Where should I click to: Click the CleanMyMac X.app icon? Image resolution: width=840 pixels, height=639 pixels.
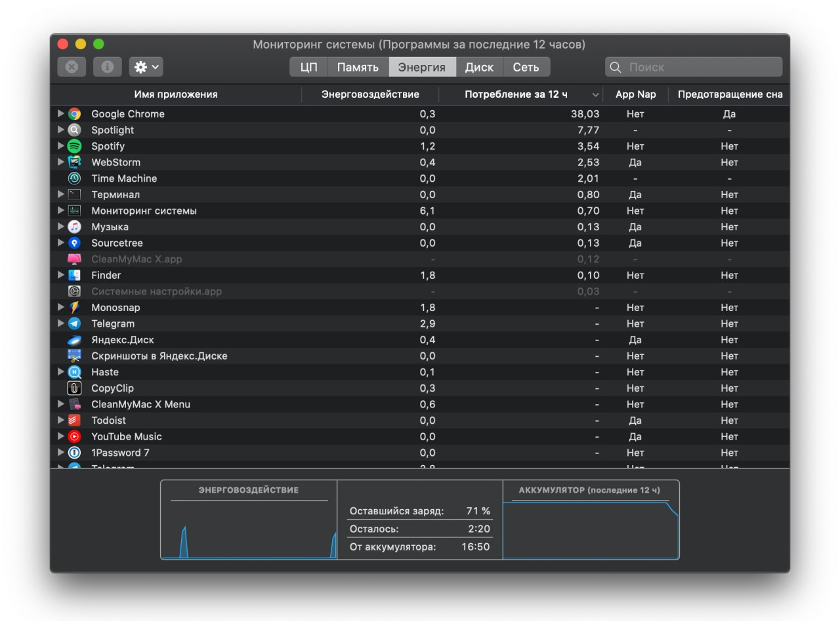(x=75, y=259)
